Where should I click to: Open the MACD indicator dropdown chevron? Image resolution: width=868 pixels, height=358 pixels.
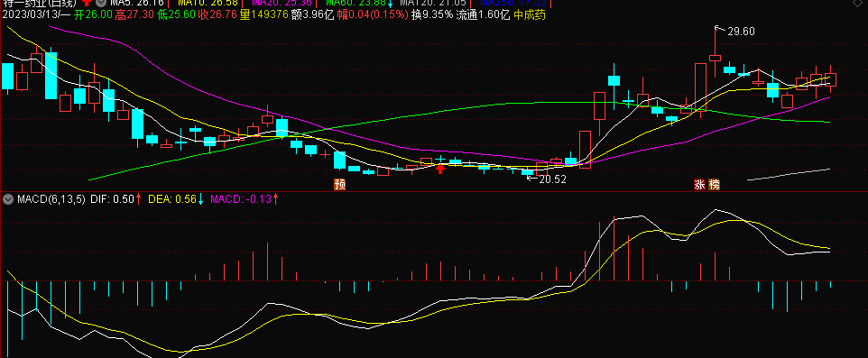point(8,200)
